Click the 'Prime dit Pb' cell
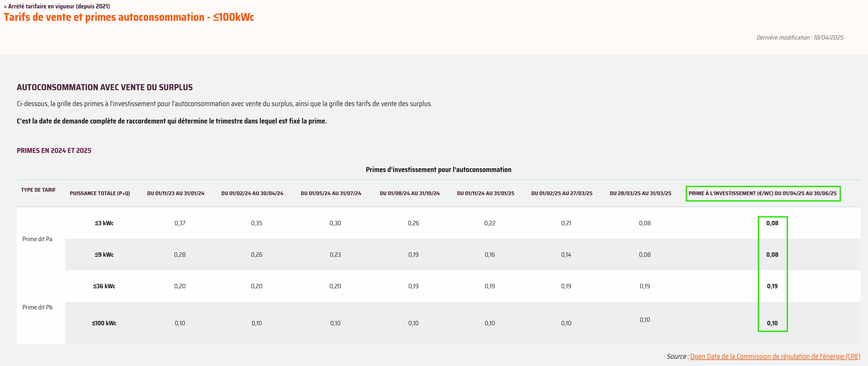 [x=37, y=307]
